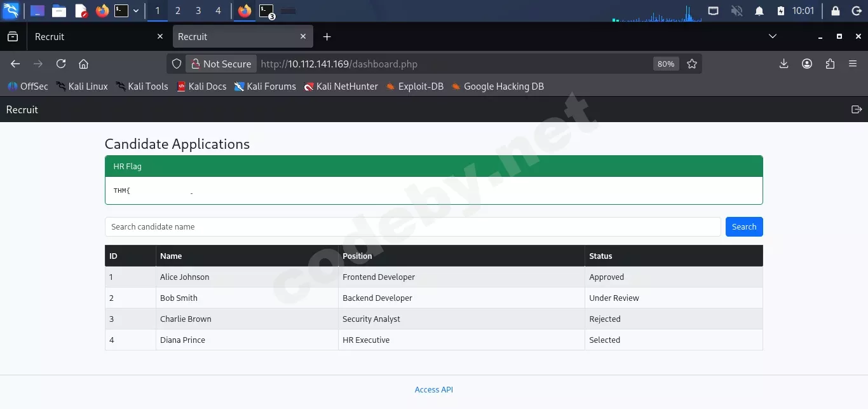Viewport: 868px width, 409px height.
Task: Open the Firefox downloads panel
Action: (784, 64)
